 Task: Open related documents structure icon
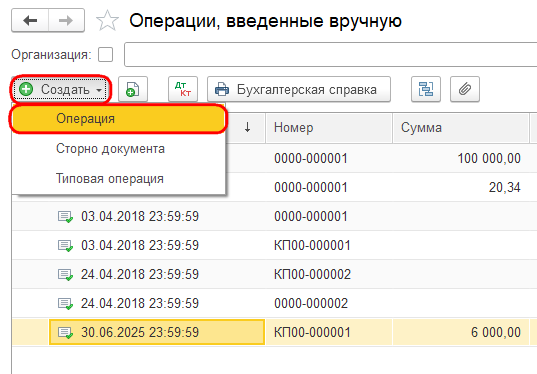426,89
